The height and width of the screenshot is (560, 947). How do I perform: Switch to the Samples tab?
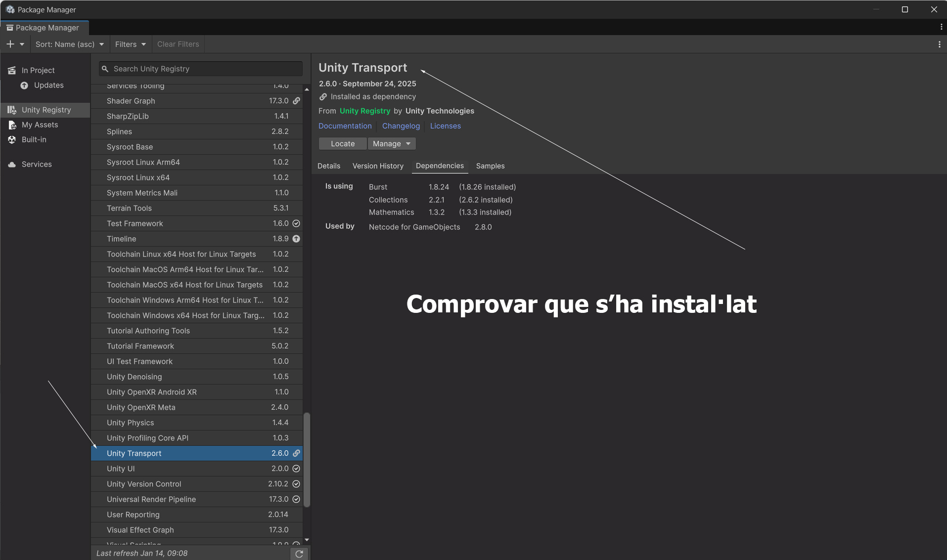(490, 166)
